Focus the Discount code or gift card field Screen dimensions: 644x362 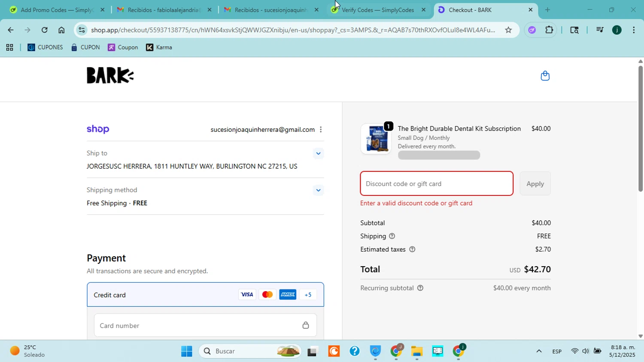click(437, 184)
